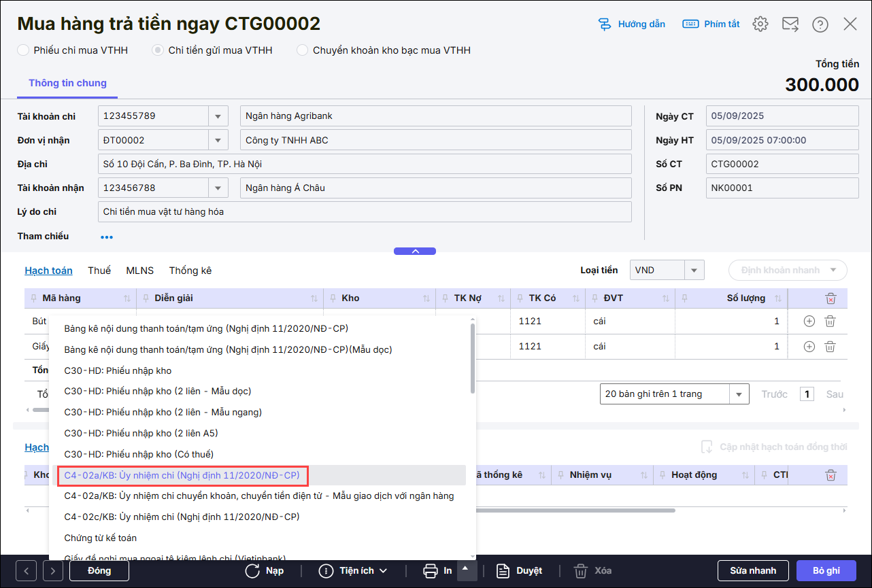Click the Bỏ ghi button
This screenshot has width=872, height=588.
[826, 570]
